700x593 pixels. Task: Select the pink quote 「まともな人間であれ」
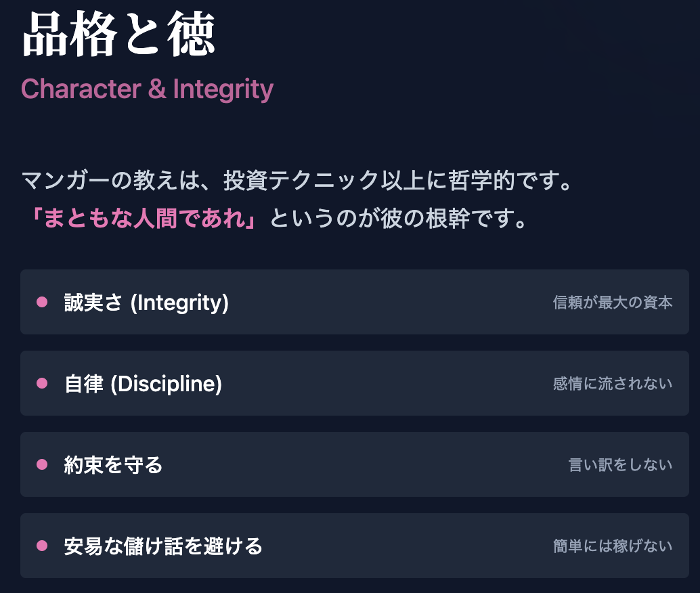coord(146,219)
